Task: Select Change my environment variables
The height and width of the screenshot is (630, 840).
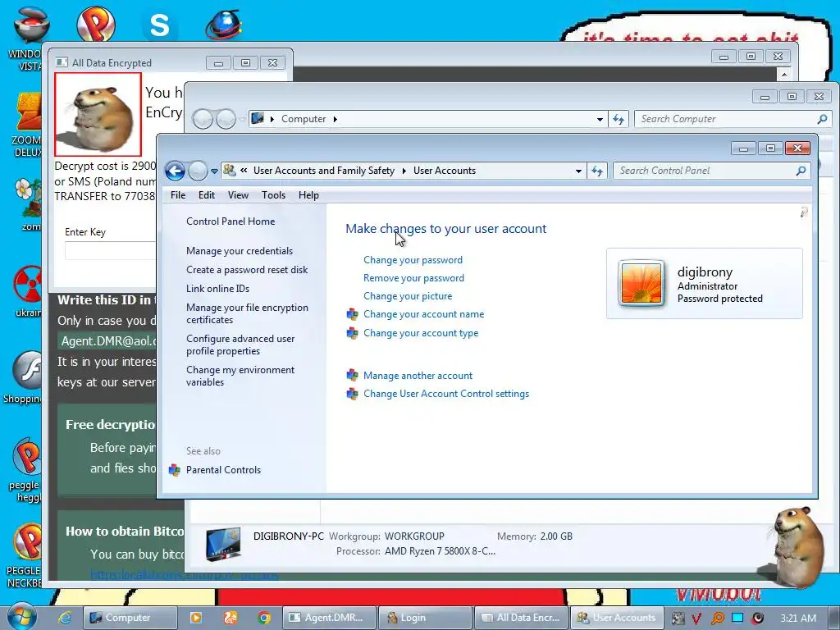Action: [240, 376]
